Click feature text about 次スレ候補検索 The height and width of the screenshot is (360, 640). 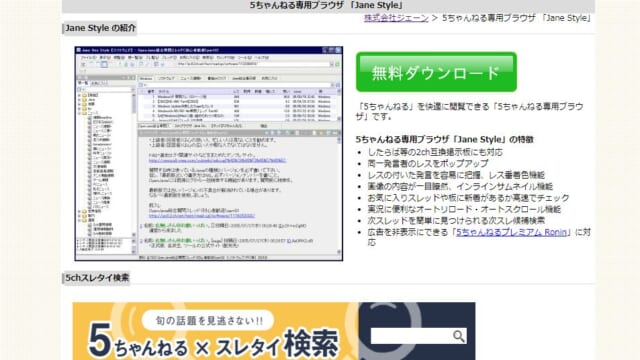tap(456, 220)
